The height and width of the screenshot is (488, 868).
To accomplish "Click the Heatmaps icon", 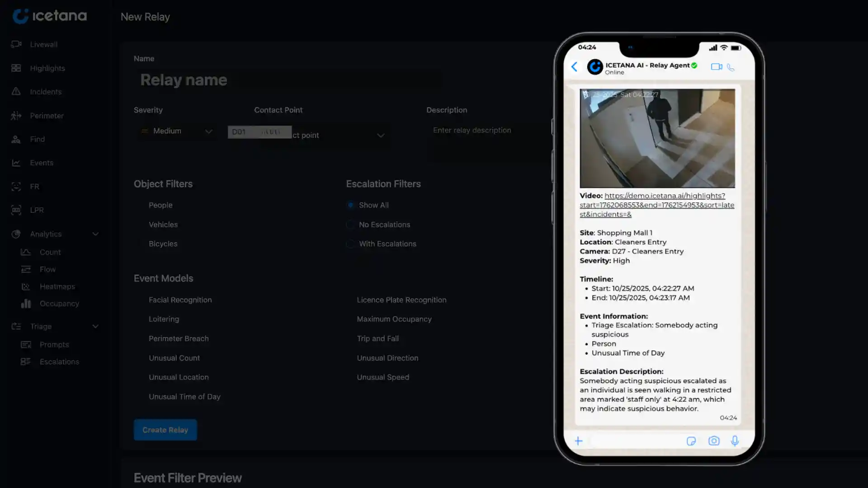I will [x=26, y=286].
